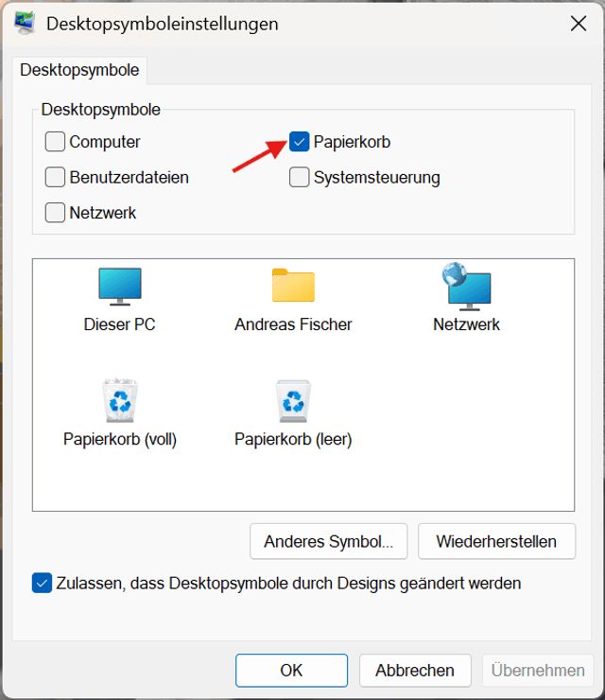Select the Andreas Fischer folder icon
Image resolution: width=605 pixels, height=700 pixels.
coord(293,286)
